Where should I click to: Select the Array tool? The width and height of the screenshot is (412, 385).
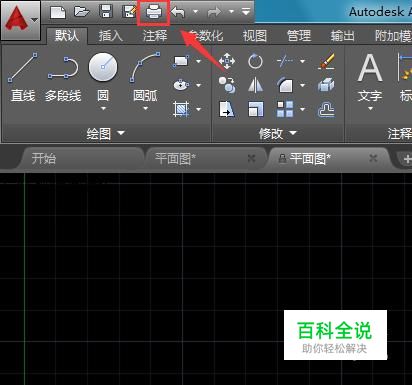pos(285,109)
